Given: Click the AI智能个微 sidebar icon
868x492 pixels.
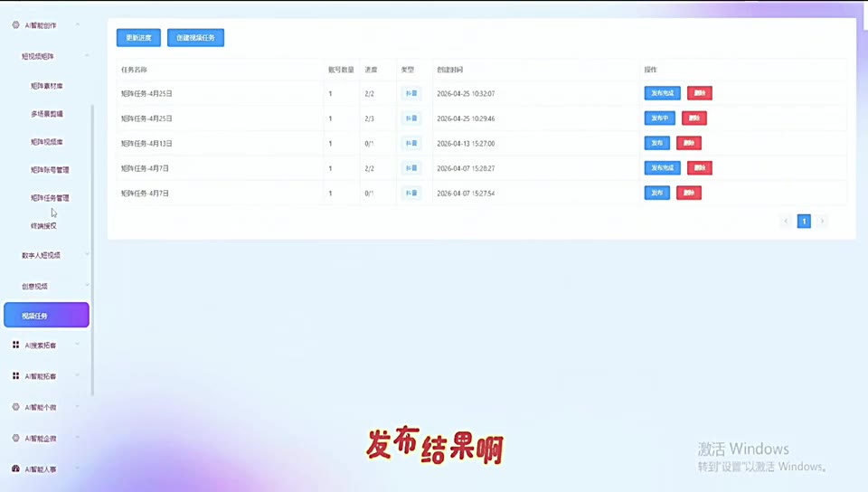Looking at the screenshot, I should tap(15, 407).
